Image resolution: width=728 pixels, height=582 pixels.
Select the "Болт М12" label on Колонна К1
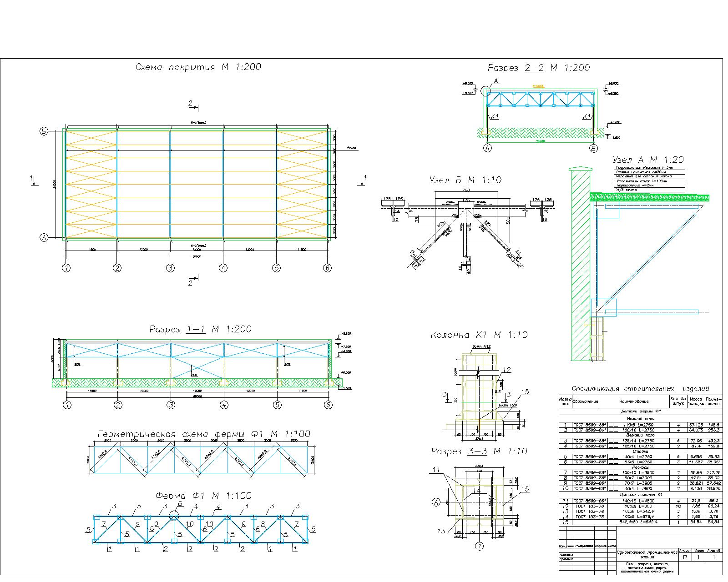coord(481,347)
